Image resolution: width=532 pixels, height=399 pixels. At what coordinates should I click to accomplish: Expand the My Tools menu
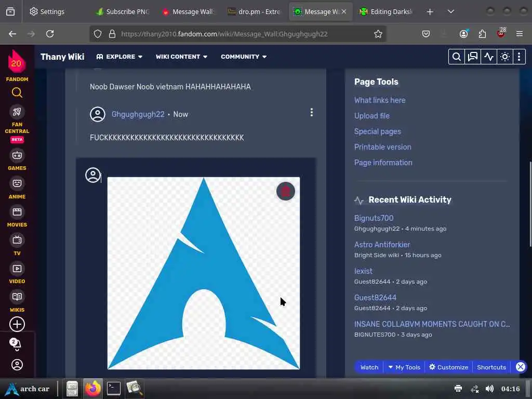404,367
